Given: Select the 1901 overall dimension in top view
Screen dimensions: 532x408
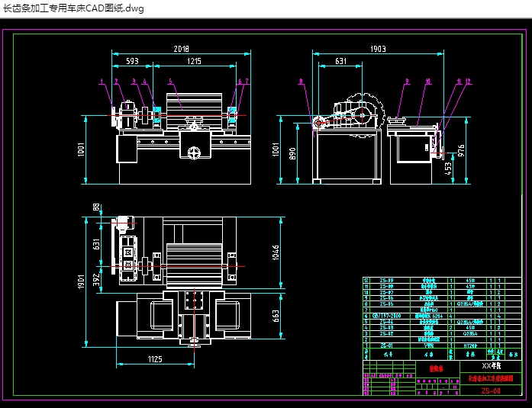Looking at the screenshot, I should pos(81,282).
